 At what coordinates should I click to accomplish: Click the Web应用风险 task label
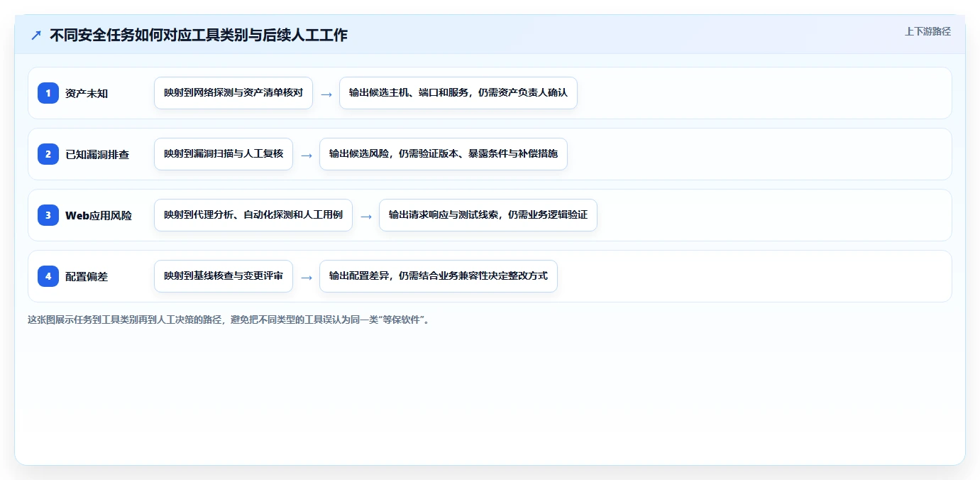[x=99, y=215]
